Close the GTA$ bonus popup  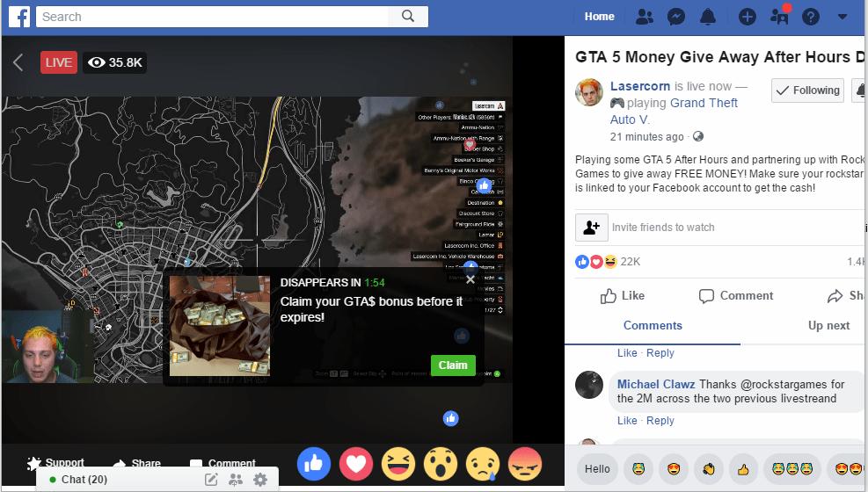(x=470, y=279)
